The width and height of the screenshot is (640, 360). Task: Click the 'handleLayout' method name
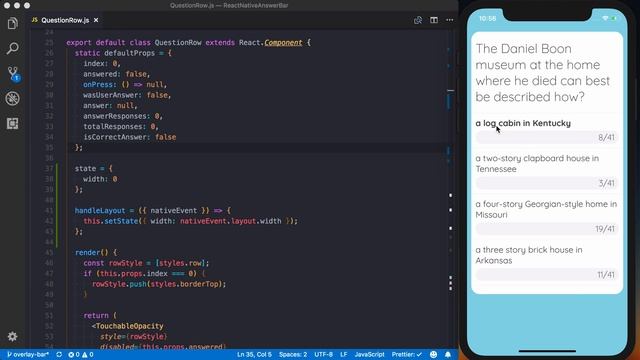tap(100, 210)
